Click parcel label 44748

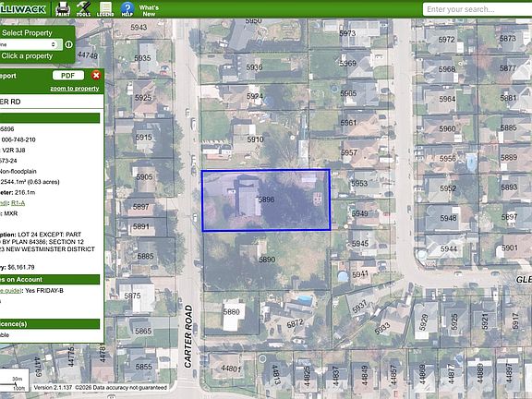click(87, 55)
